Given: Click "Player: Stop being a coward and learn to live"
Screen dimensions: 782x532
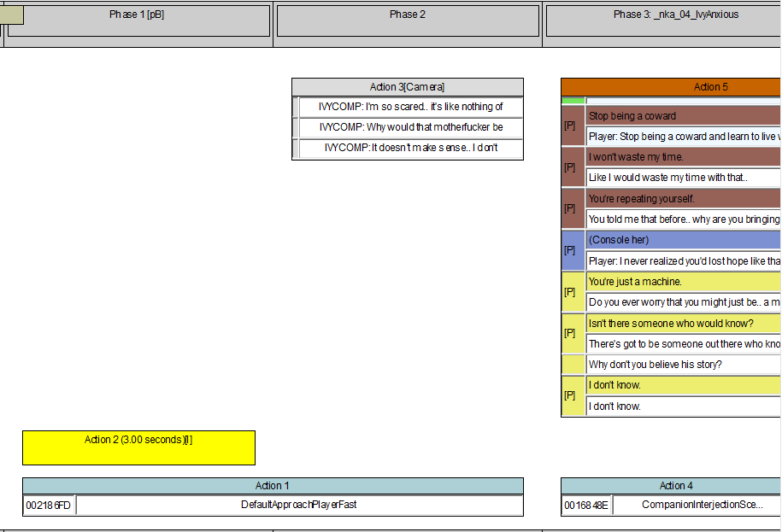Looking at the screenshot, I should (x=683, y=137).
